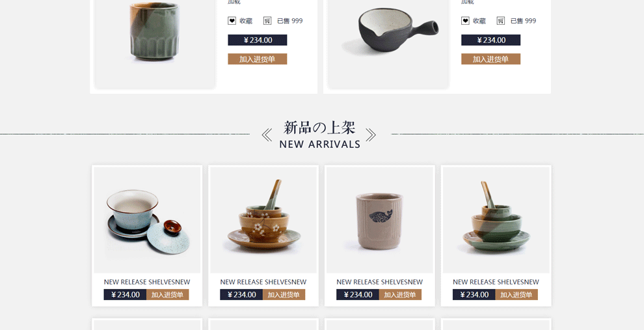Image resolution: width=644 pixels, height=330 pixels.
Task: Click the ¥234.00 price tag of the gaiwan set
Action: [126, 295]
